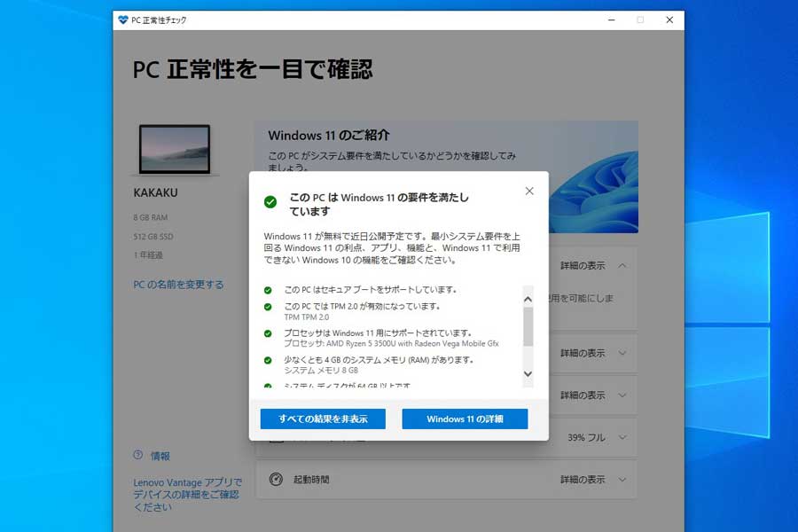Click the green check next to processor result

[x=268, y=333]
